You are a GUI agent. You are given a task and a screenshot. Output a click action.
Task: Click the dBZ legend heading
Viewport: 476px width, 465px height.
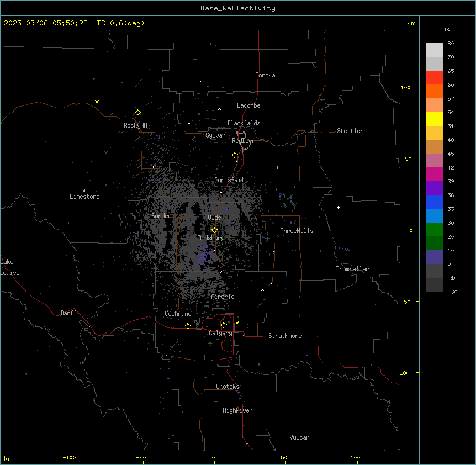pos(447,29)
